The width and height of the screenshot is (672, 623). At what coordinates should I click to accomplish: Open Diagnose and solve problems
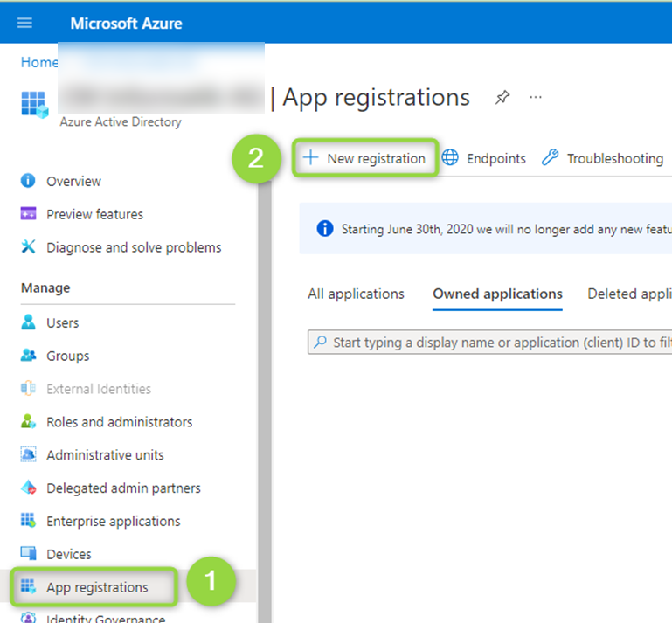(134, 247)
